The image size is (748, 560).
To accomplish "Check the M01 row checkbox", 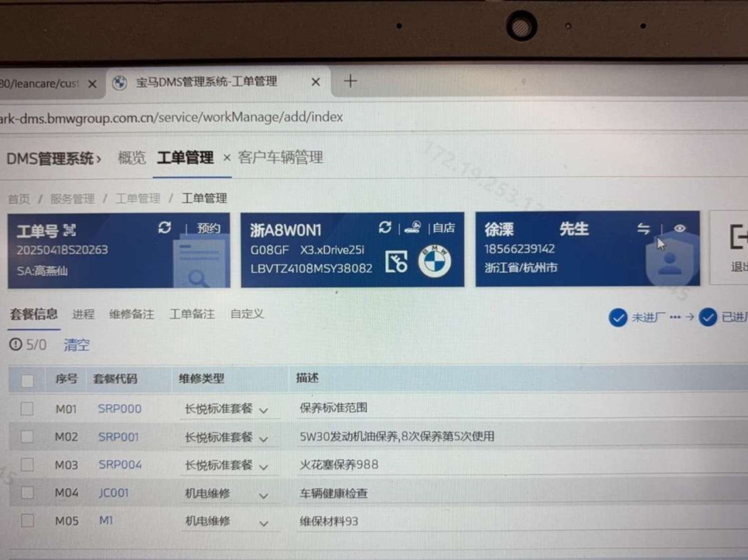I will [27, 408].
